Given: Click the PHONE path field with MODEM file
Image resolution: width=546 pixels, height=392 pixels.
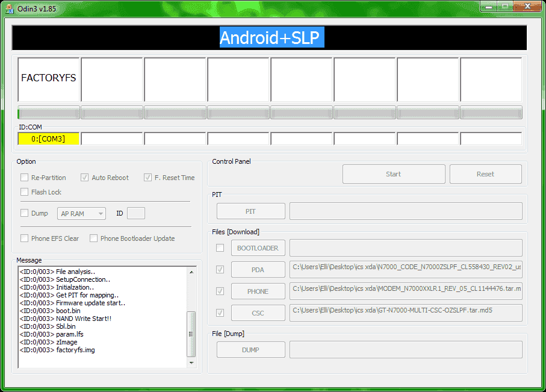Looking at the screenshot, I should [406, 291].
